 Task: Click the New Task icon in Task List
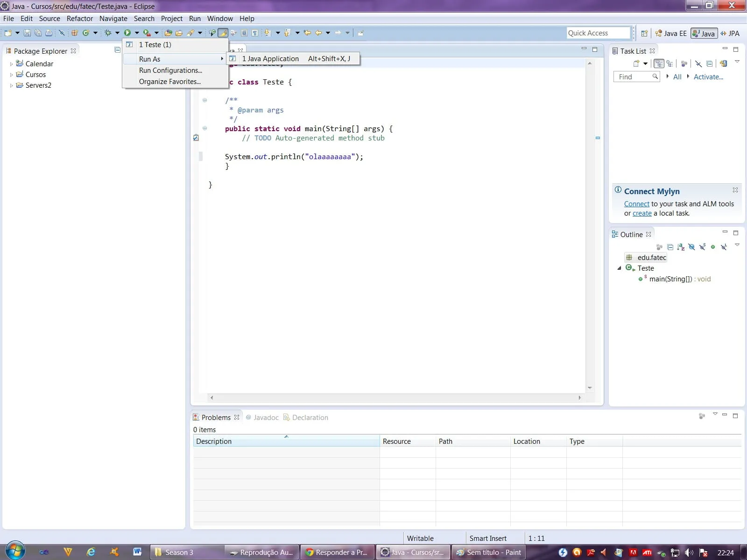click(636, 63)
